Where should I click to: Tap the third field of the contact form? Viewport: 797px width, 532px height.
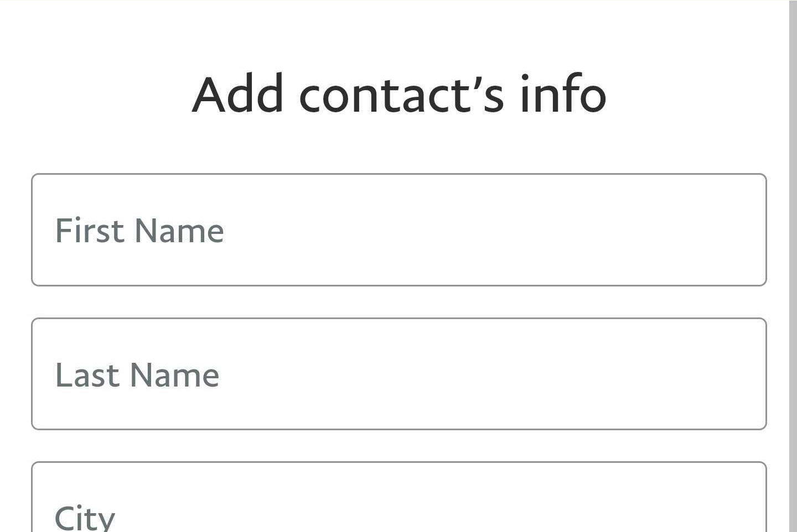tap(398, 503)
